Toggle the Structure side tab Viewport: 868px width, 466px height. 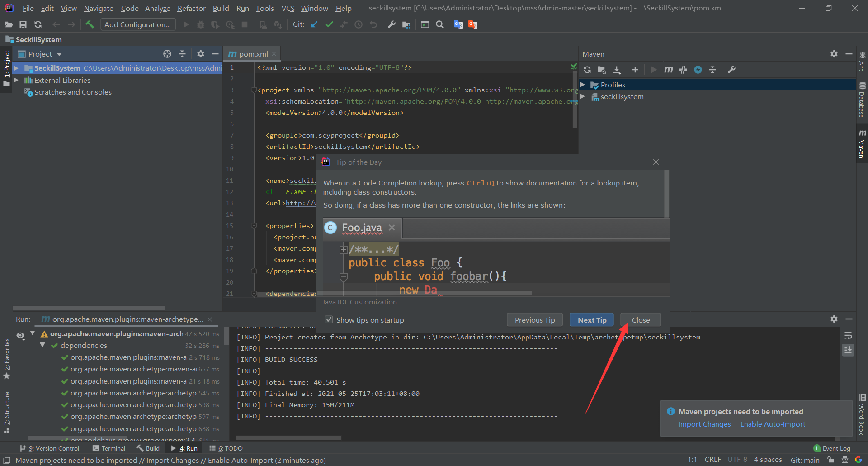[6, 412]
